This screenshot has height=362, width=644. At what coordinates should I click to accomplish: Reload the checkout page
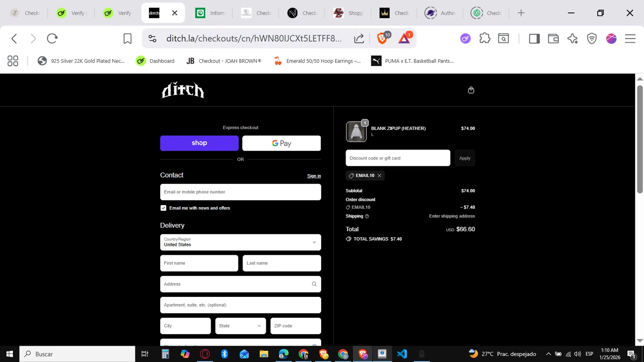52,39
